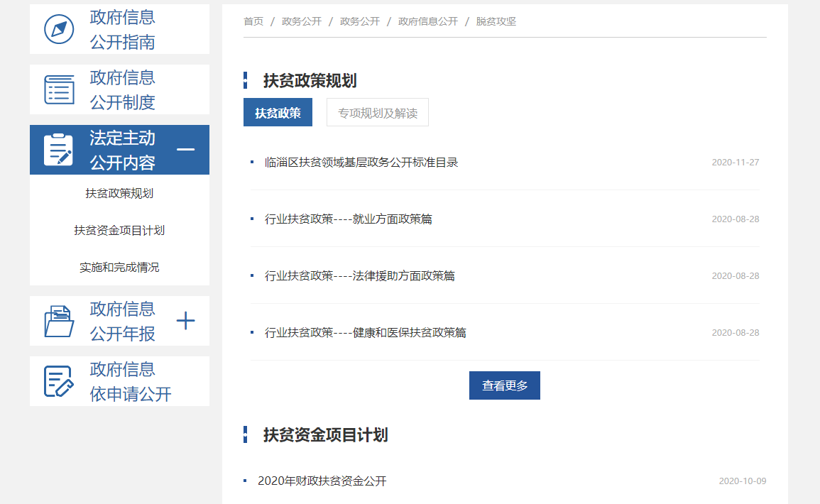Open 扶贫资金项目计划 in the sidebar submenu

tap(119, 231)
